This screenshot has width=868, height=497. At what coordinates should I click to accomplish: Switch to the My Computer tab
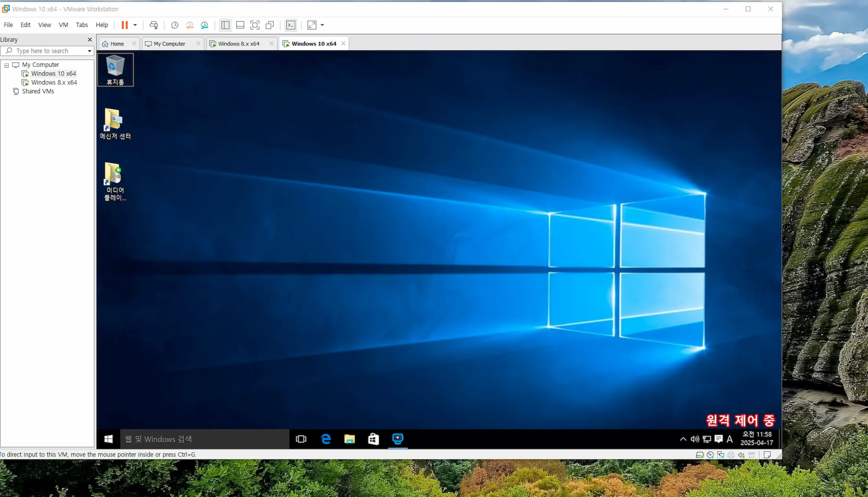click(169, 44)
